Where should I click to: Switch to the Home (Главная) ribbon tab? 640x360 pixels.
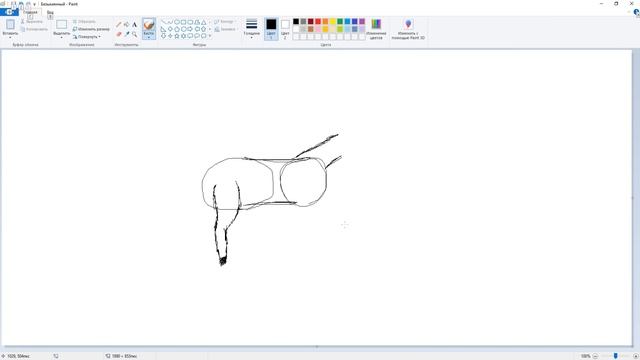(x=30, y=12)
